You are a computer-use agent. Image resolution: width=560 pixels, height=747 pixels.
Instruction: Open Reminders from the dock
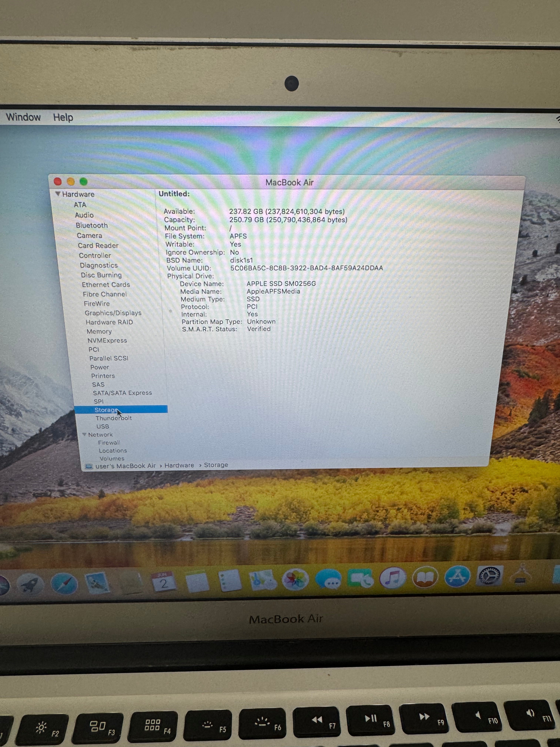coord(229,580)
